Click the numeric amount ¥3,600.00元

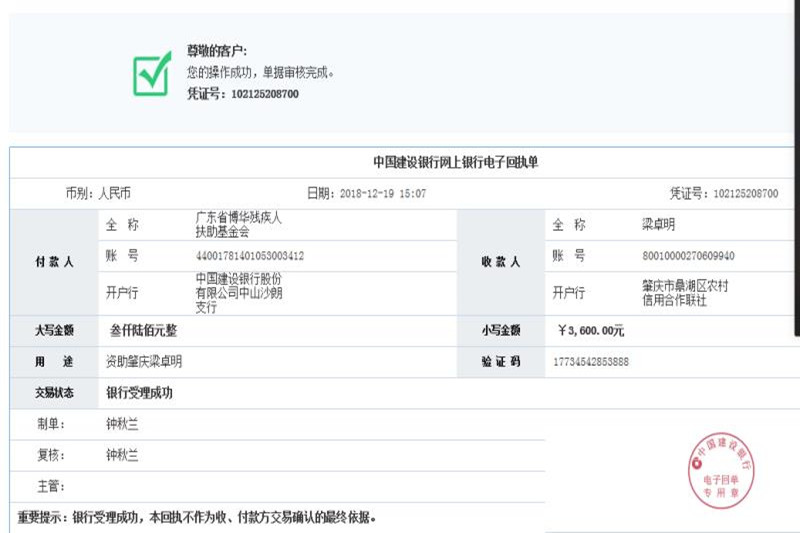pos(590,330)
